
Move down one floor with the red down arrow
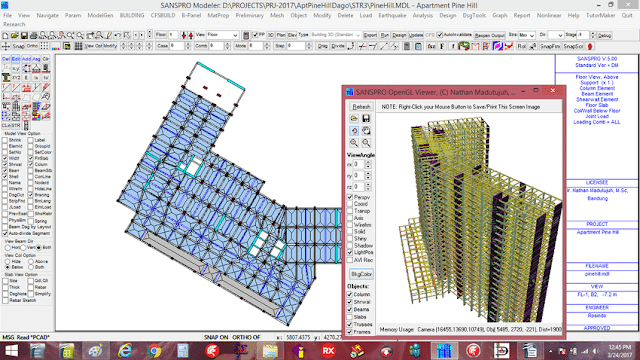point(184,36)
